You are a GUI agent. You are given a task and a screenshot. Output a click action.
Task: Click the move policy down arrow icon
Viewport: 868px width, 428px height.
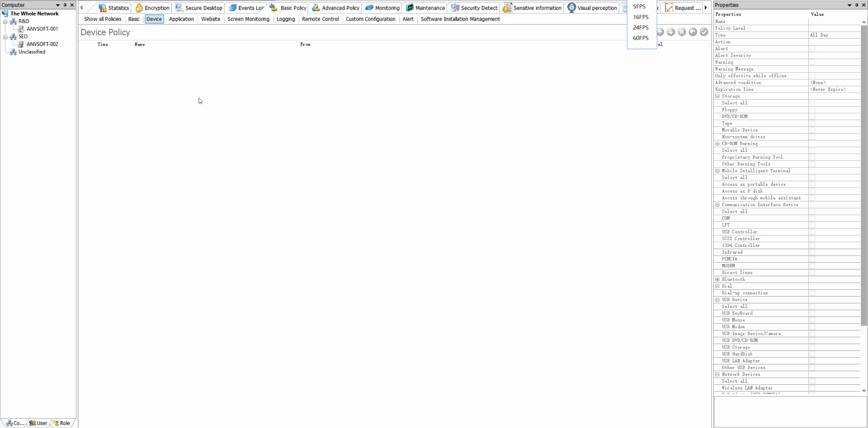[x=671, y=32]
